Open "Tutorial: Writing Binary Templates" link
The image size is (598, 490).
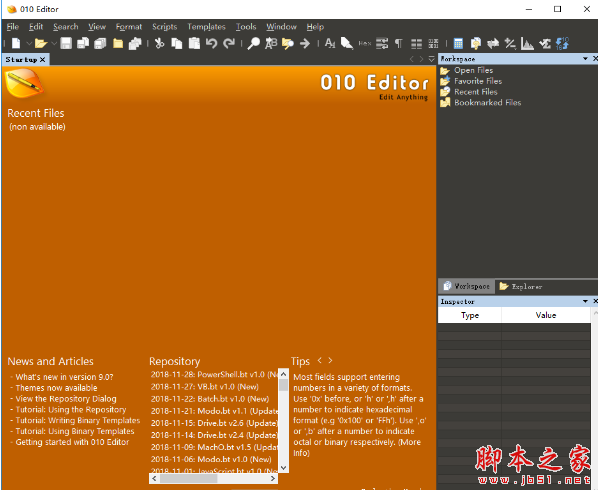(x=78, y=420)
